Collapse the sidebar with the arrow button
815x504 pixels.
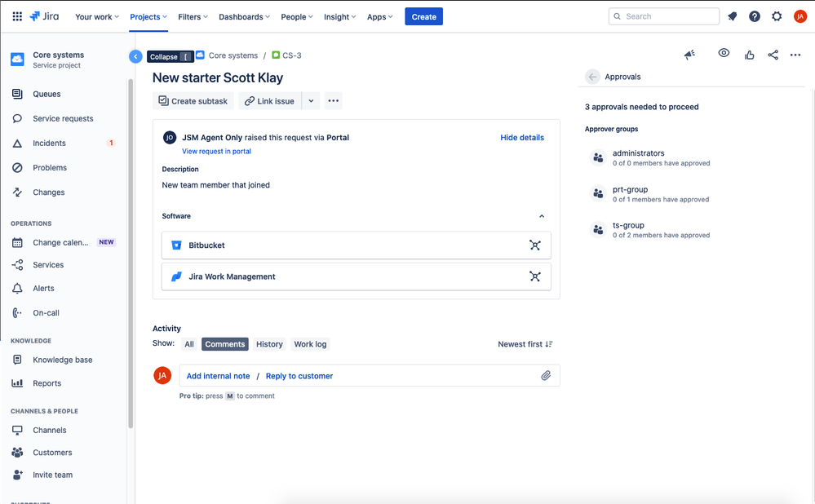(x=135, y=56)
